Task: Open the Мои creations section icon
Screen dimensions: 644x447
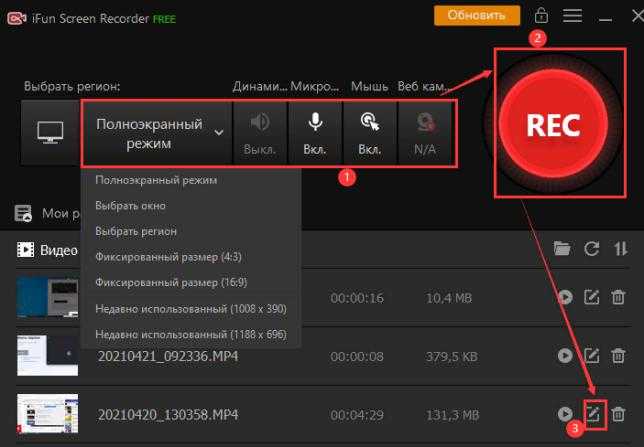Action: pos(23,213)
